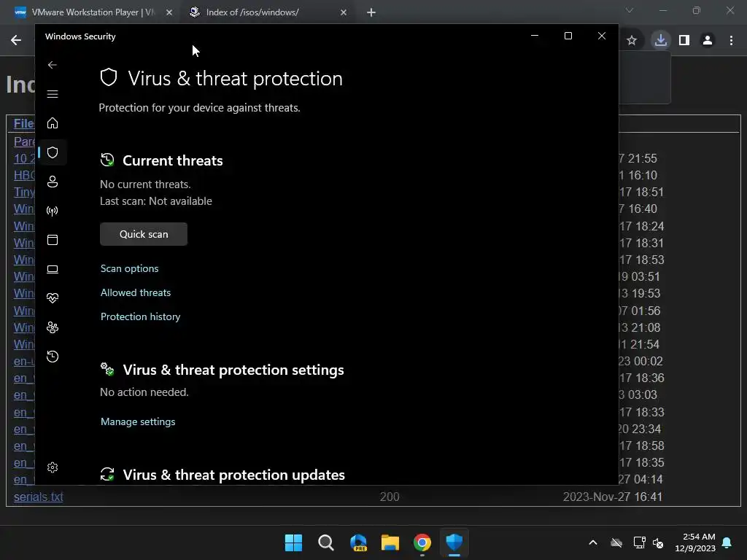Open Account protection from sidebar
The image size is (747, 560).
click(x=53, y=182)
